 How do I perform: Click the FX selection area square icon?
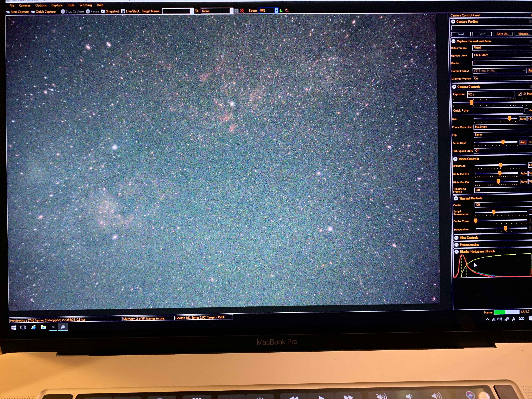[236, 11]
